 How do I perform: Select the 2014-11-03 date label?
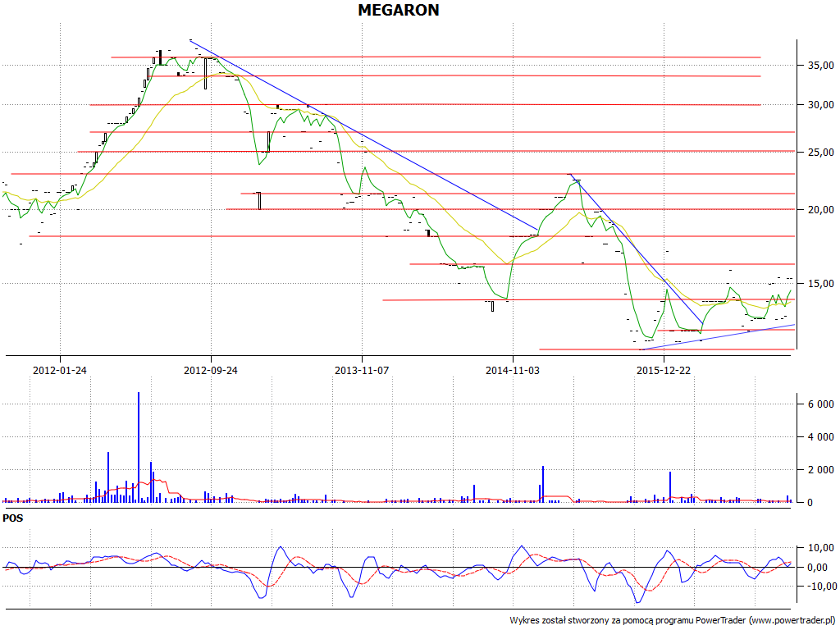513,370
